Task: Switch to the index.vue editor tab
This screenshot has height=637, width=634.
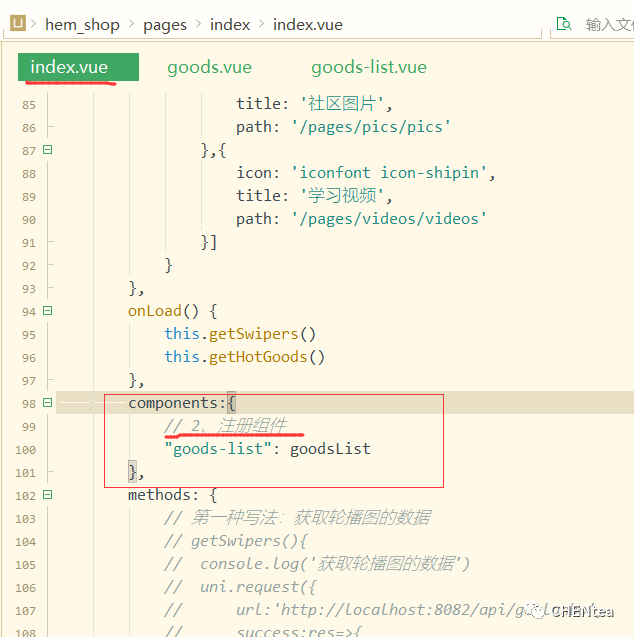Action: [x=69, y=67]
